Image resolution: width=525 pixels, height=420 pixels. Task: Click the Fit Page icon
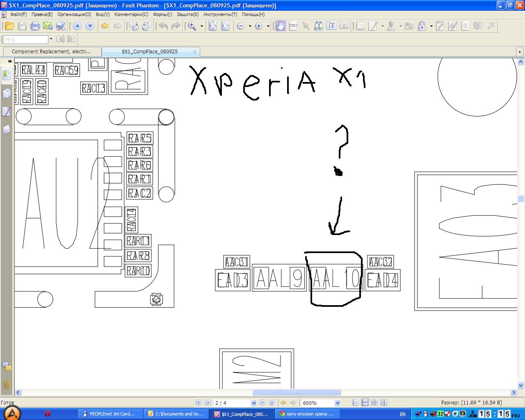213,26
